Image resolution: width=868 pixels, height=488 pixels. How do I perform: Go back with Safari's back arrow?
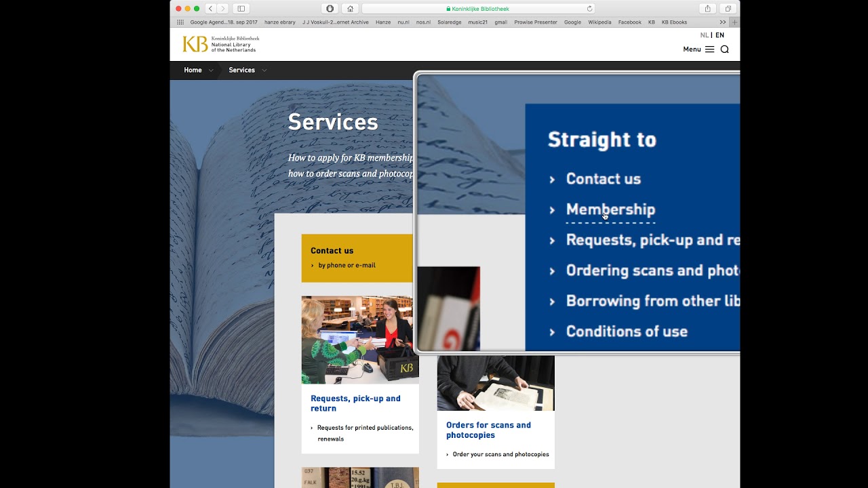[x=210, y=9]
